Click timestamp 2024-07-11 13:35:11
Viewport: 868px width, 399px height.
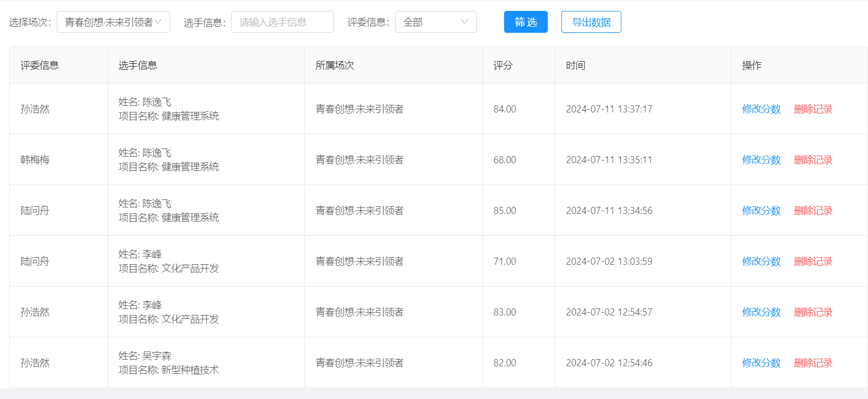[609, 160]
